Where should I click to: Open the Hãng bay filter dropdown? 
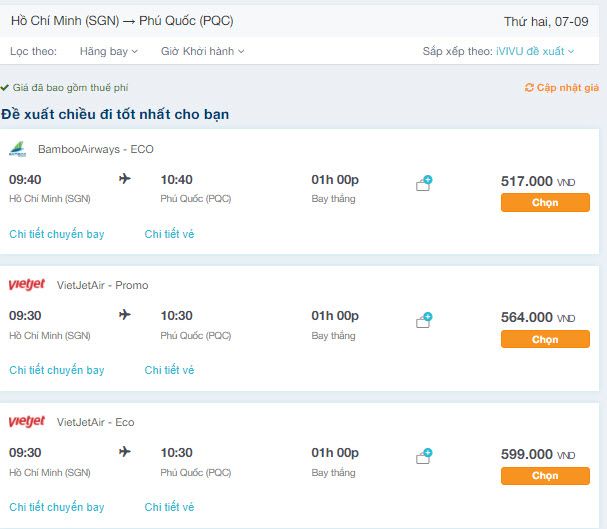pyautogui.click(x=108, y=51)
